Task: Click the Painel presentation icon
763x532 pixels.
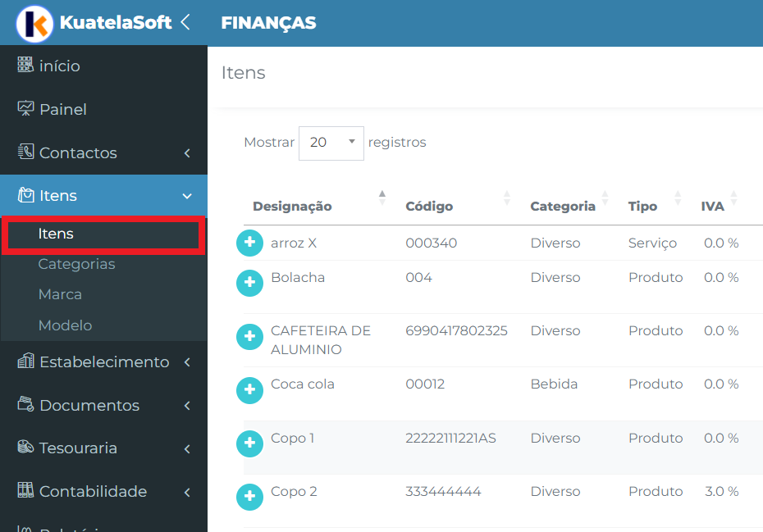Action: (25, 108)
